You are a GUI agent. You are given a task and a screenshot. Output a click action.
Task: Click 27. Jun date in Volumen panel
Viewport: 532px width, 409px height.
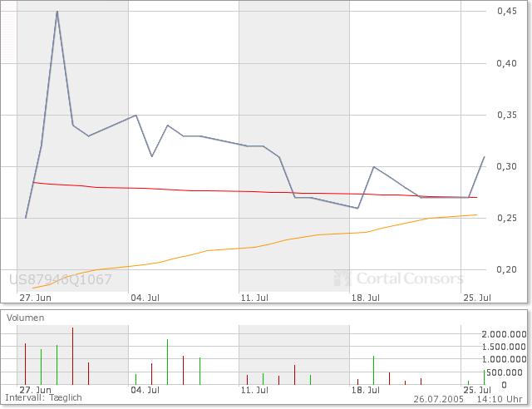(x=35, y=390)
